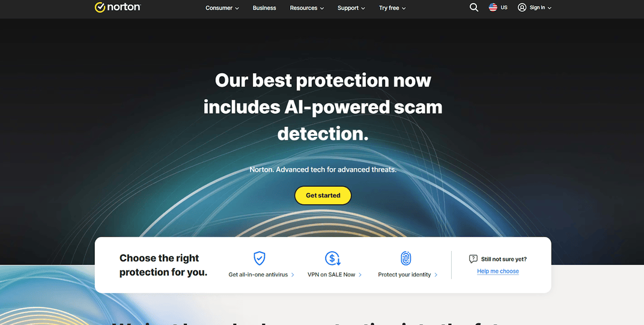644x325 pixels.
Task: Open the Try free dropdown
Action: tap(392, 8)
